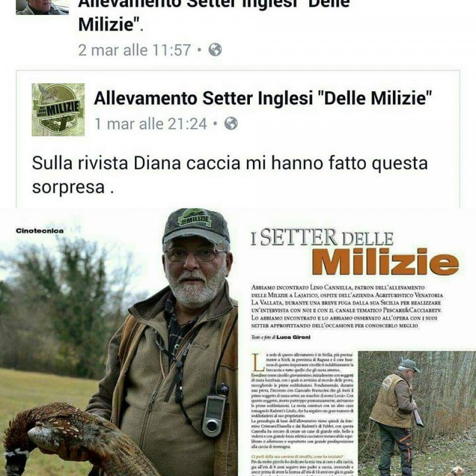Image resolution: width=476 pixels, height=476 pixels.
Task: Click the article intro paragraph about Lino Cannella
Action: point(347,306)
